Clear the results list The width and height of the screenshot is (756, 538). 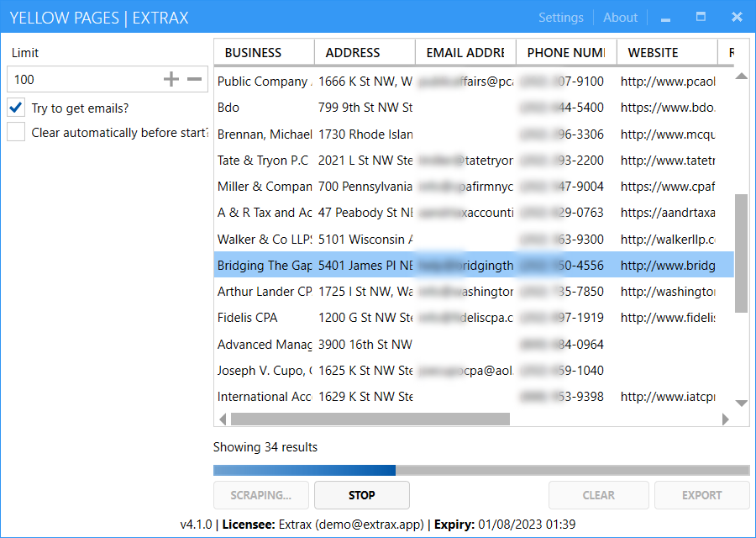pyautogui.click(x=598, y=495)
